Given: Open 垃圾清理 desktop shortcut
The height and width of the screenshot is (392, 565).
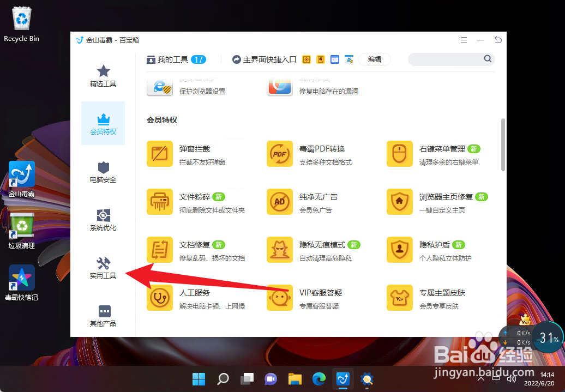Looking at the screenshot, I should [x=22, y=231].
